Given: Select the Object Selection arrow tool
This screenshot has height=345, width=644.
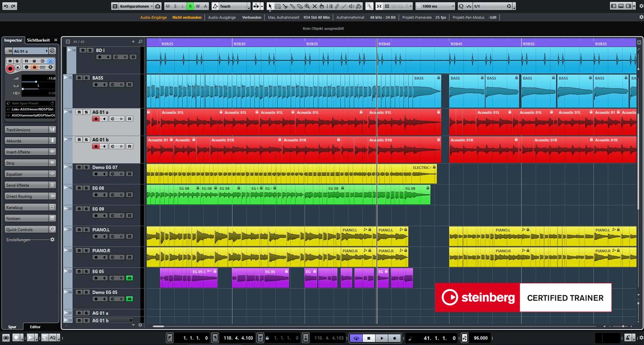Looking at the screenshot, I should click(270, 6).
